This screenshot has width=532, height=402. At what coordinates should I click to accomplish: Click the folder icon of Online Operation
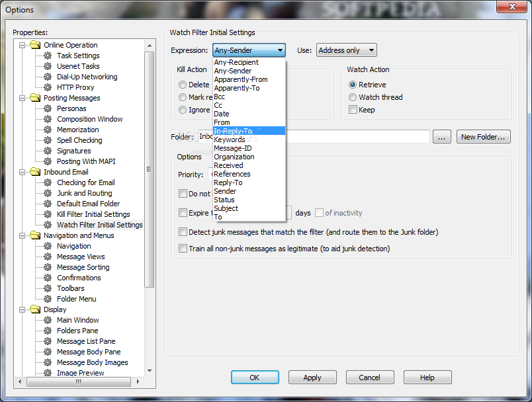click(35, 45)
